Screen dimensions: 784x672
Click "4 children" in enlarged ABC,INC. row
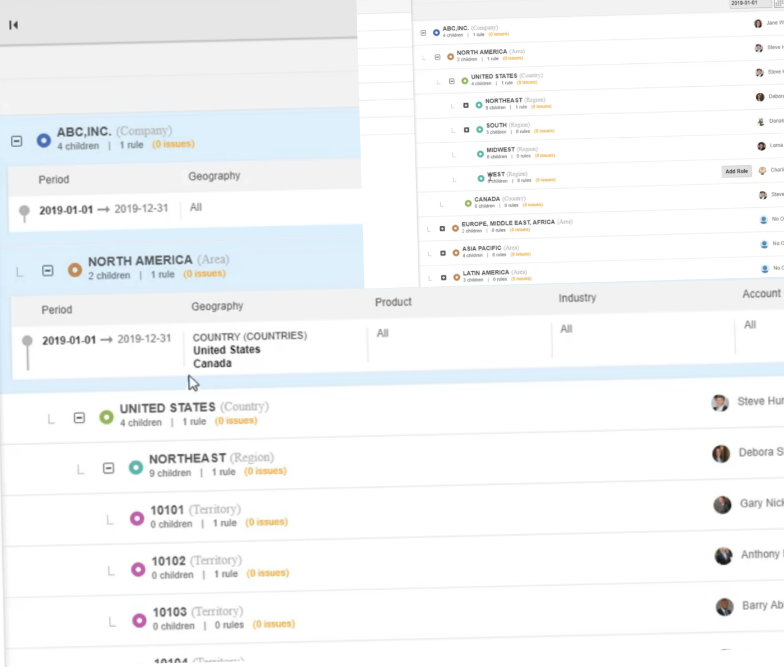tap(78, 146)
